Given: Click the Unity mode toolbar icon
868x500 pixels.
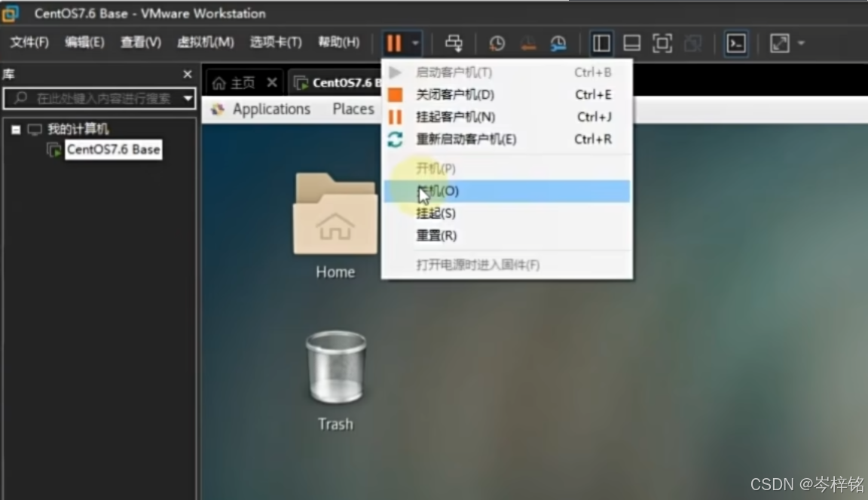Looking at the screenshot, I should tap(692, 43).
